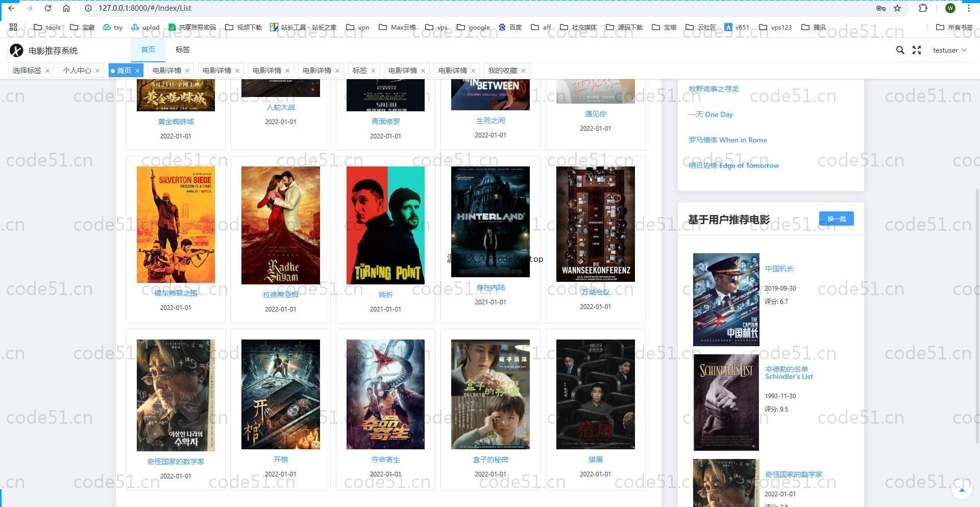Click the Turning Point movie poster
The width and height of the screenshot is (980, 507).
tap(385, 225)
